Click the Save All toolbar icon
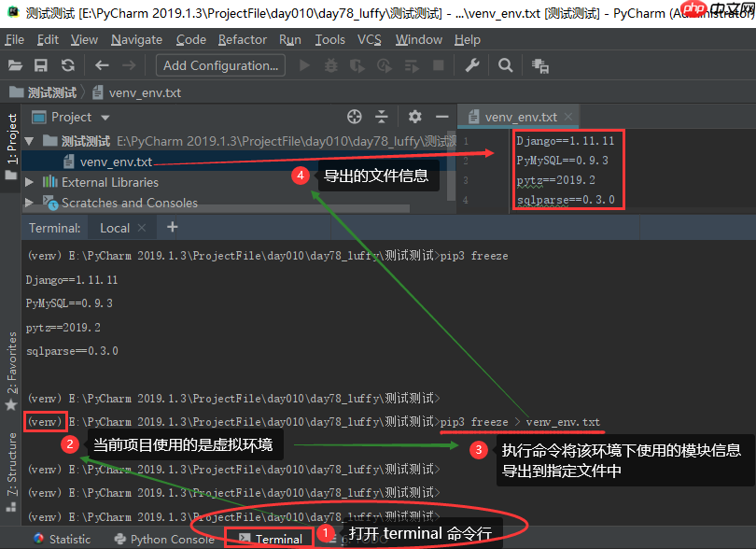This screenshot has height=549, width=756. (41, 65)
